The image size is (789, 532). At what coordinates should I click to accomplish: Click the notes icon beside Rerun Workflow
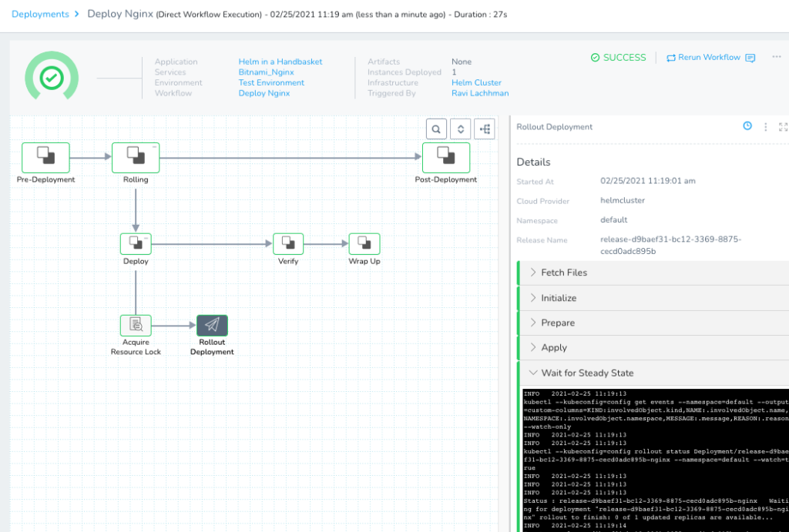(x=750, y=58)
